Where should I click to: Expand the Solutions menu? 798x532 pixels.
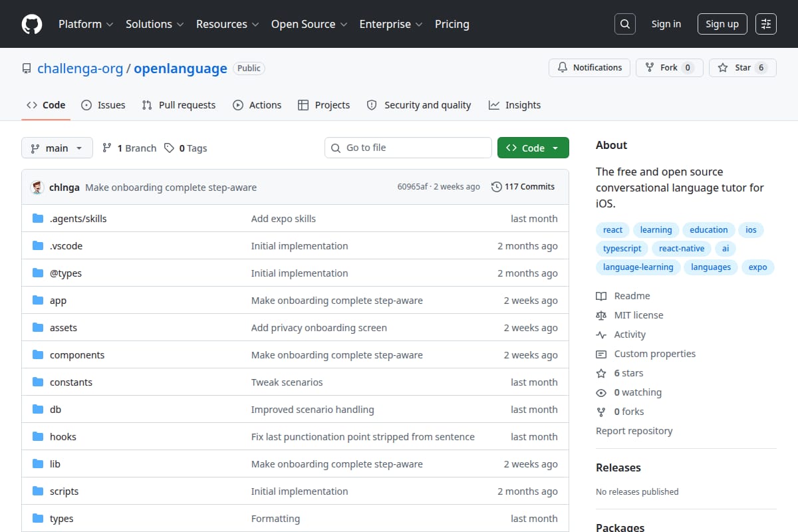point(154,24)
